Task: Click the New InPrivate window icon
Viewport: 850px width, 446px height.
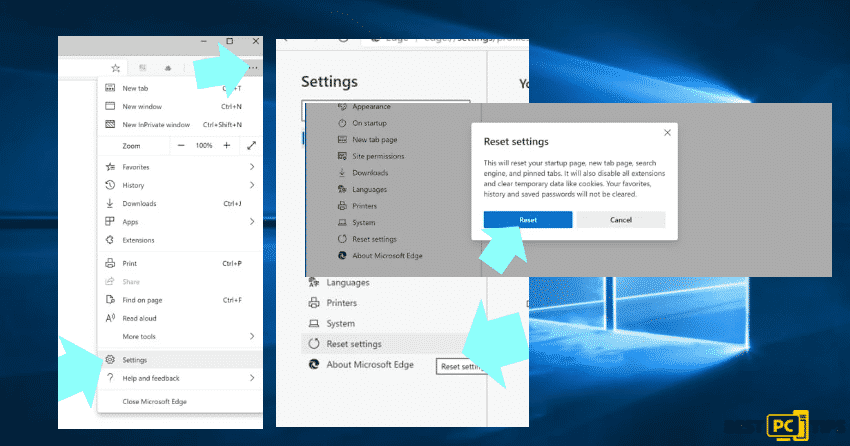Action: [x=110, y=124]
